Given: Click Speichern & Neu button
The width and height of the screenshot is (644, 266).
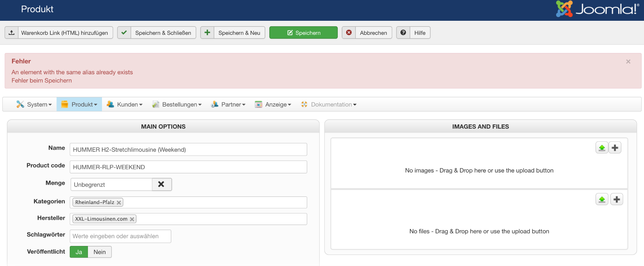Looking at the screenshot, I should (x=233, y=32).
